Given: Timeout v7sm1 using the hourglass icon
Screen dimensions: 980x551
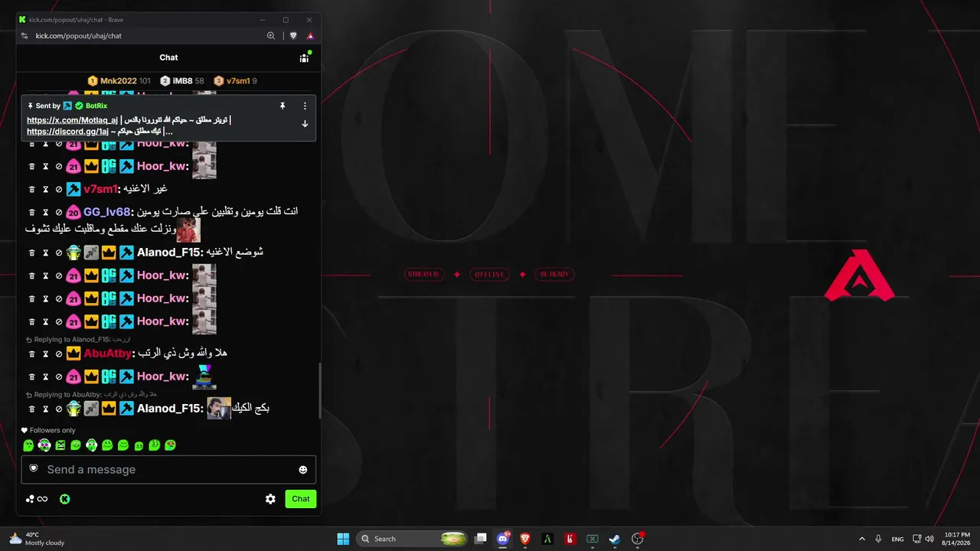Looking at the screenshot, I should tap(45, 189).
